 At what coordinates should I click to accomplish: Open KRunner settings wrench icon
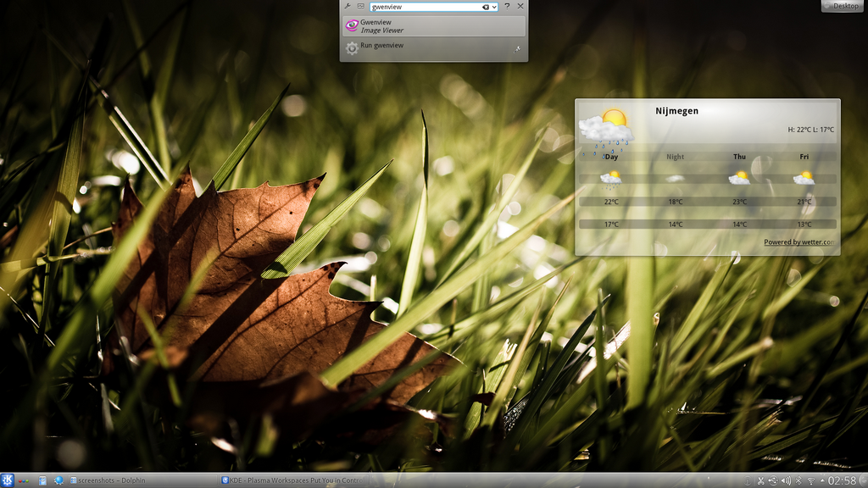click(x=348, y=6)
